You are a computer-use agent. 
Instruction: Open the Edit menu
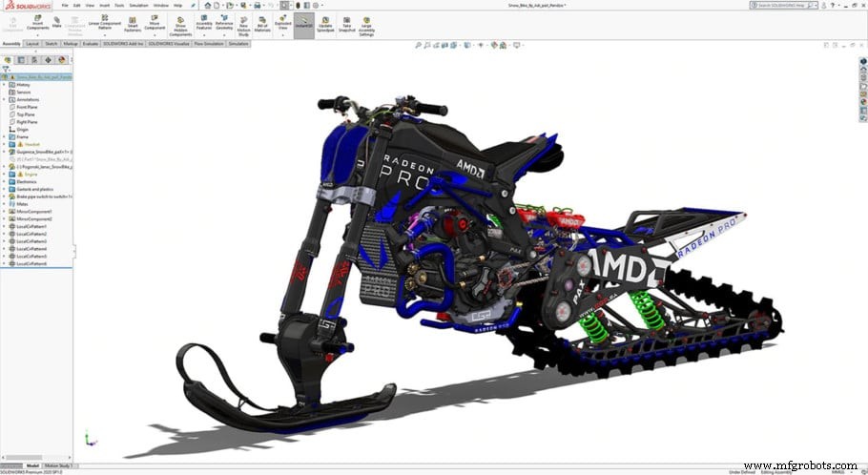[76, 5]
